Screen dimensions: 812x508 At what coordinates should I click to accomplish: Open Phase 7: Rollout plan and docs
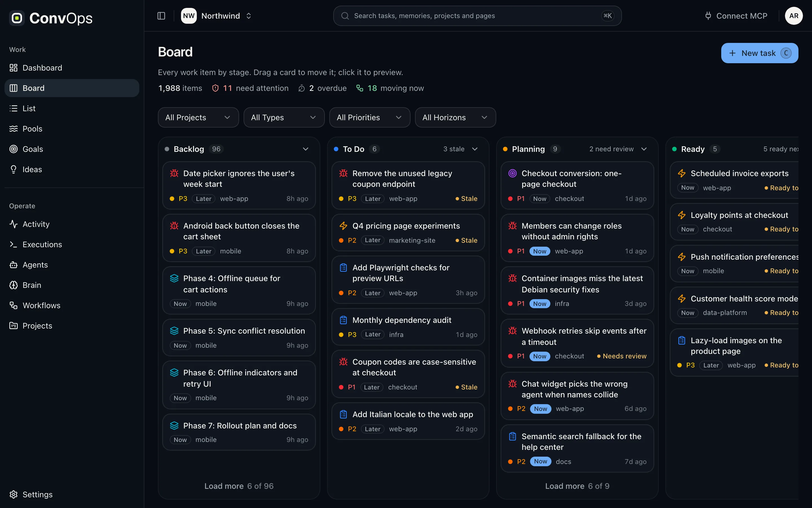[x=239, y=432]
